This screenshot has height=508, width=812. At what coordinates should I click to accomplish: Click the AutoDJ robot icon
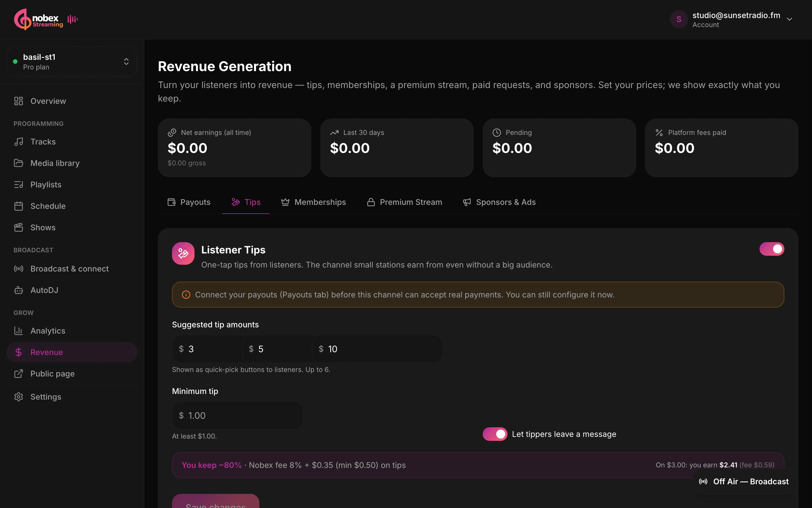(x=18, y=290)
